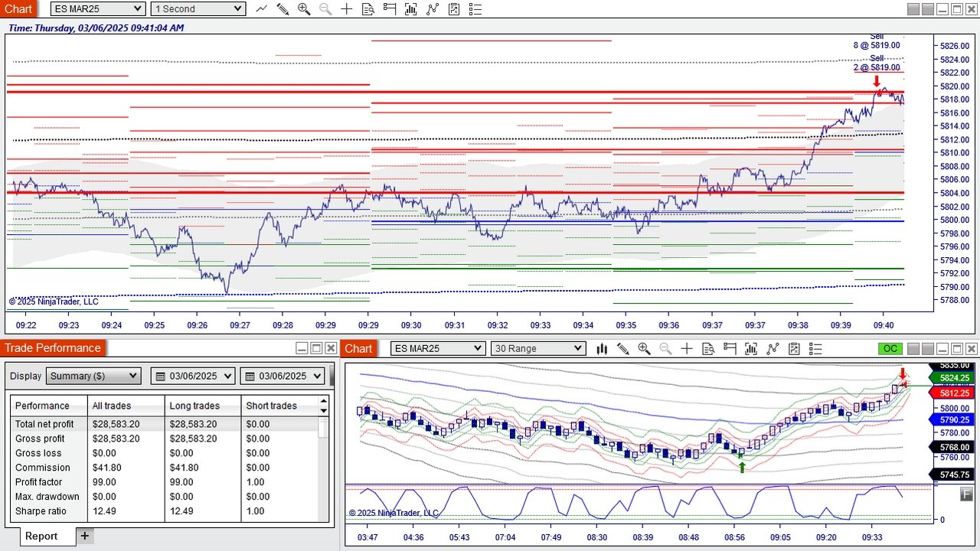Click the top Chart window title tab
This screenshot has height=551, width=980.
point(18,8)
